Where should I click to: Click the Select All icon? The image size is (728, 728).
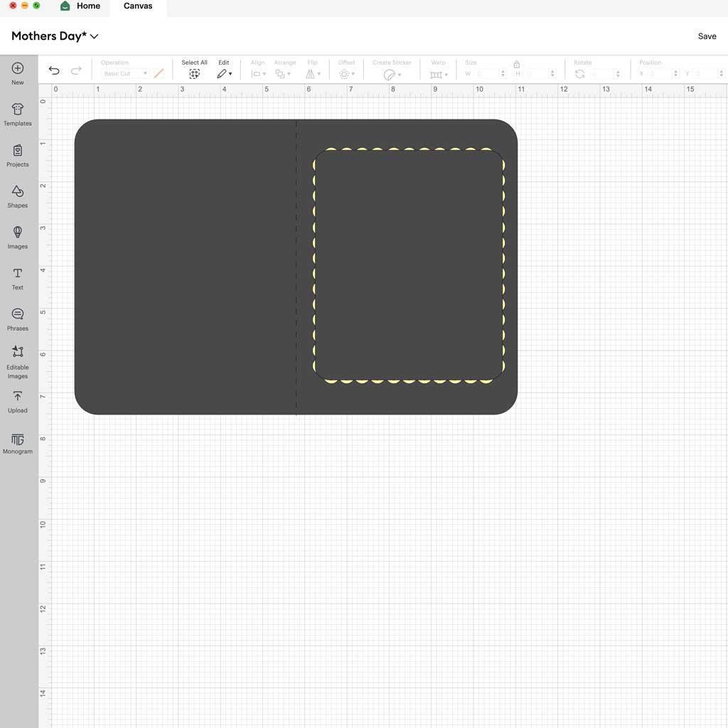point(195,74)
